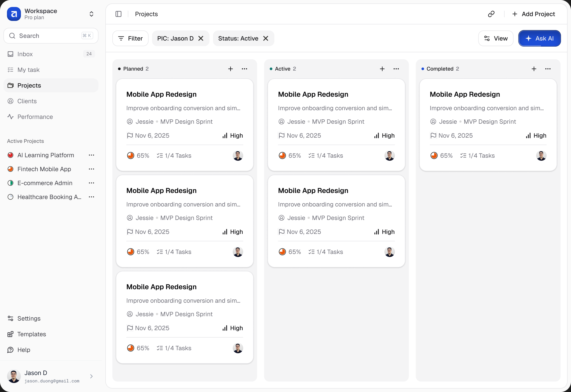Click the blue workspace logo
This screenshot has height=392, width=571.
pos(14,14)
